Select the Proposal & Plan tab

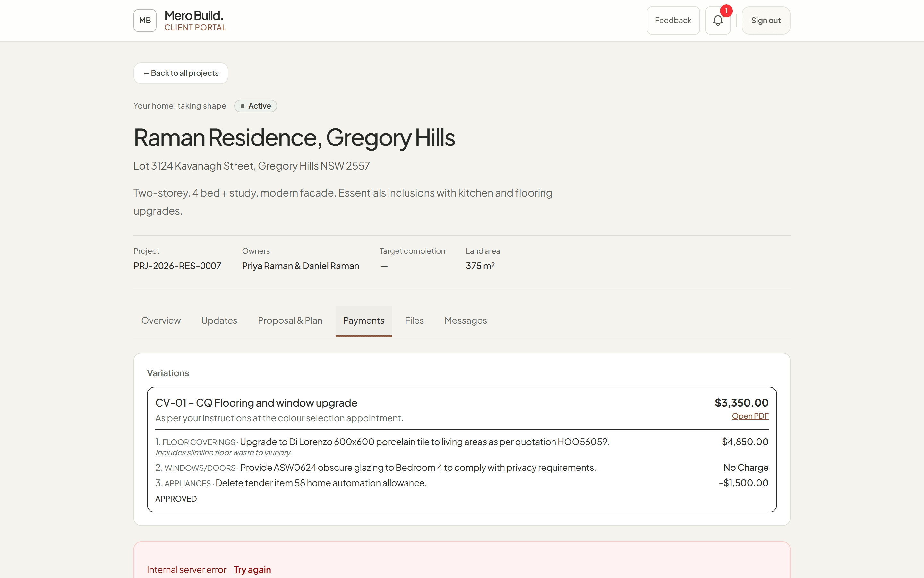(x=290, y=320)
